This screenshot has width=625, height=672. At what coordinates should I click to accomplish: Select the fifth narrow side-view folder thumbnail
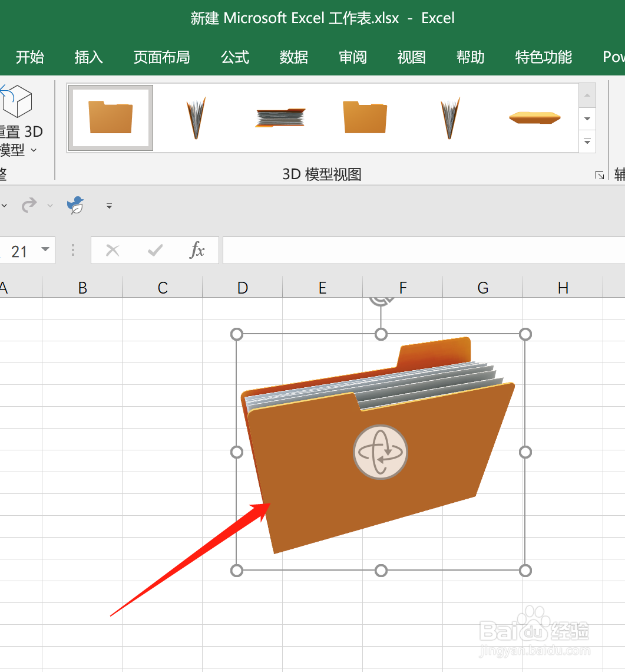[450, 118]
